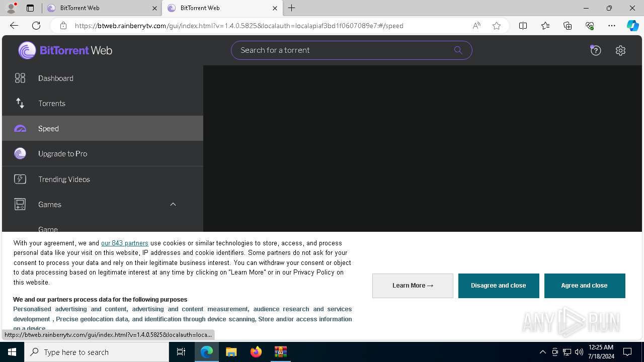Screen dimensions: 644x362
Task: Launch Firefox from the taskbar
Action: click(x=256, y=352)
